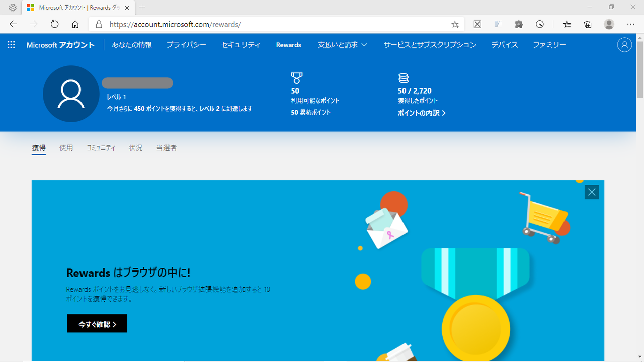Select the 獲得 tab
Viewport: 644px width, 362px height.
(x=39, y=148)
